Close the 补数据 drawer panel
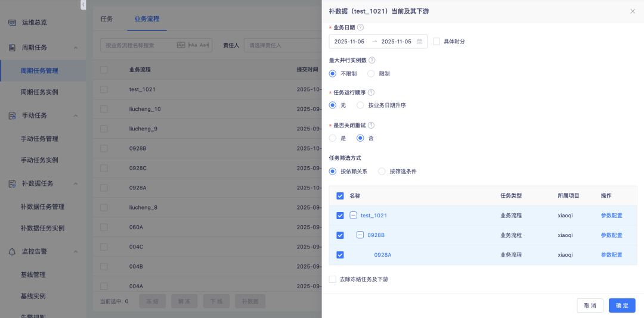Viewport: 644px width, 318px height. click(x=633, y=11)
